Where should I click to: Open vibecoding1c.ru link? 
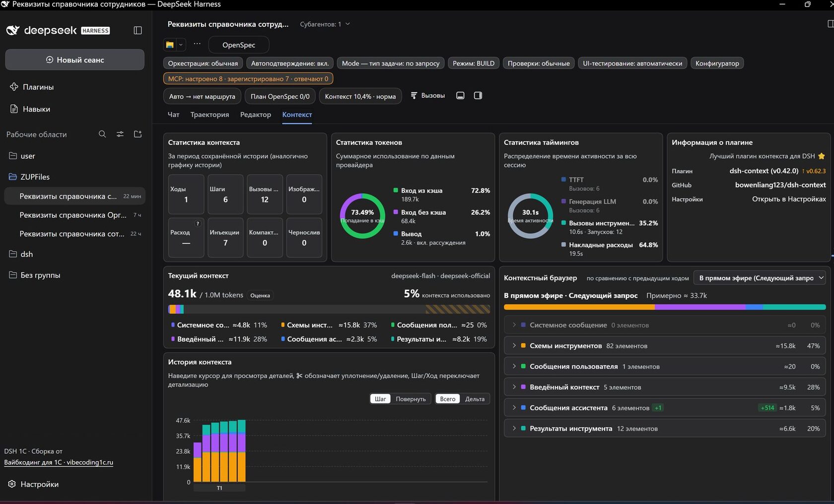click(59, 462)
